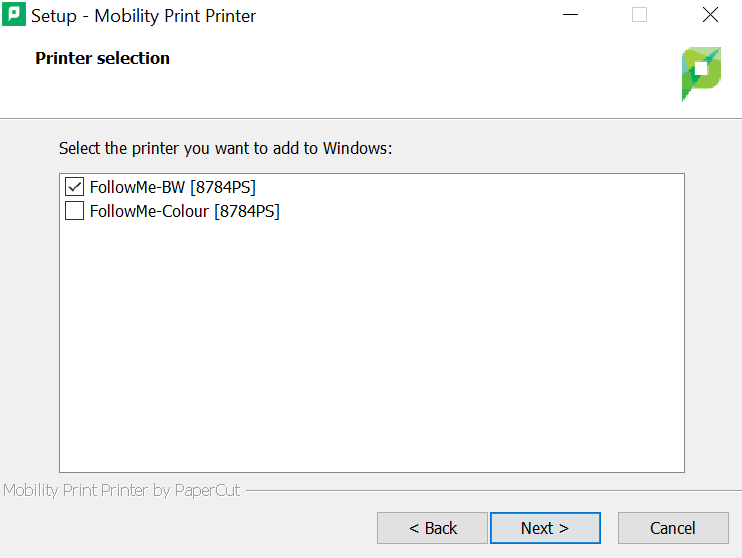The width and height of the screenshot is (742, 558).
Task: Enable the FollowMe-Colour printer checkbox
Action: tap(74, 211)
